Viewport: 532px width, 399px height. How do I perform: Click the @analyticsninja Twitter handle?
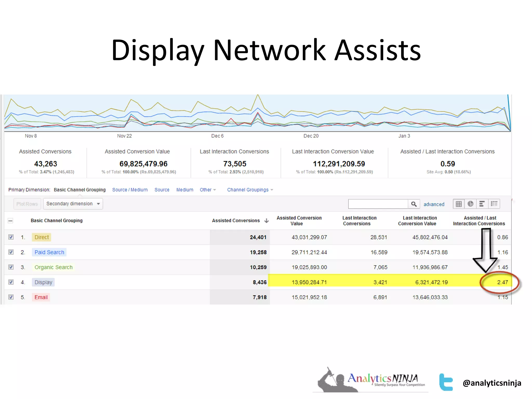point(492,383)
